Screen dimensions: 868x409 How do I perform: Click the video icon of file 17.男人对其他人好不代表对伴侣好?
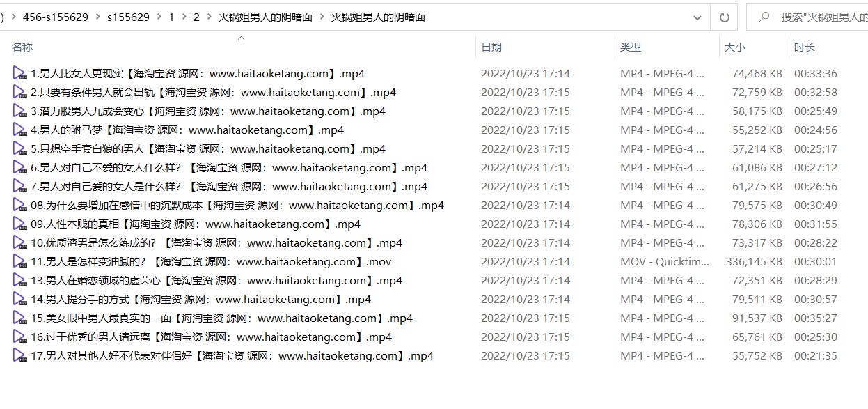pyautogui.click(x=19, y=355)
